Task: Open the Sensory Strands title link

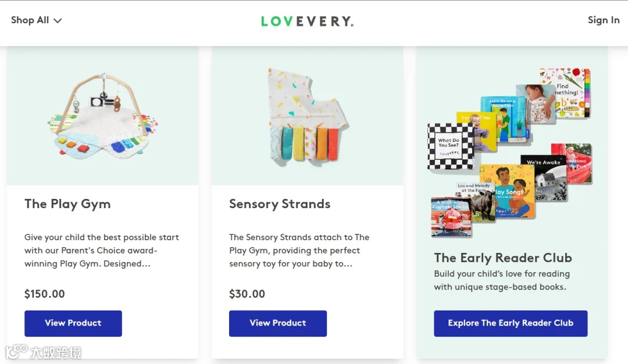Action: [280, 204]
